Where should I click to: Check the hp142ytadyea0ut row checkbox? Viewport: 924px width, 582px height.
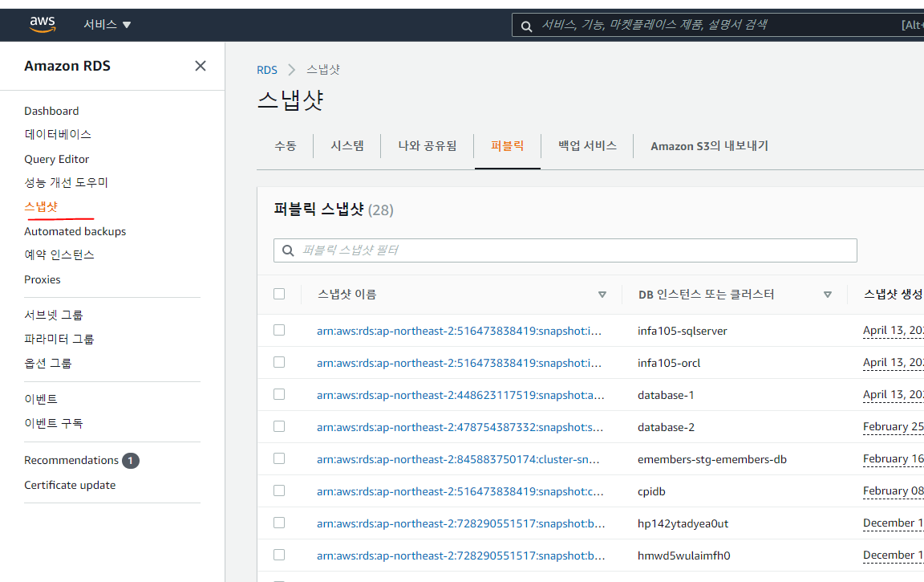tap(279, 523)
